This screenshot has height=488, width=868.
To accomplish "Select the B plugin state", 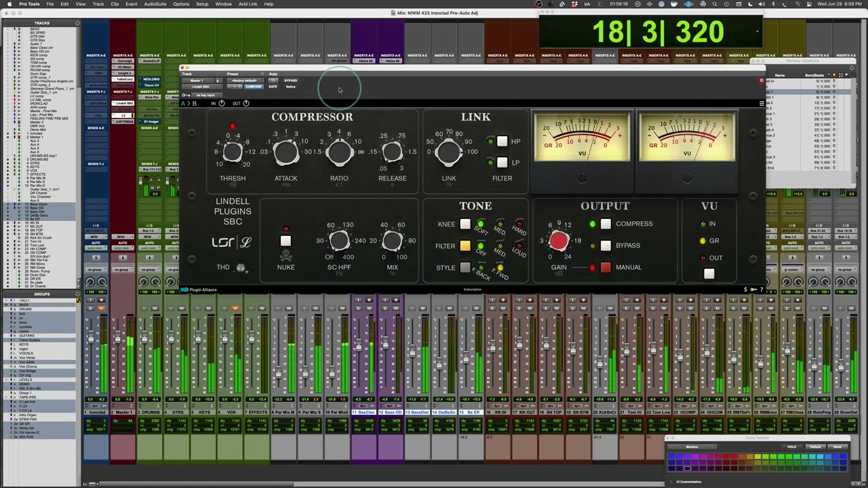I will coord(194,103).
